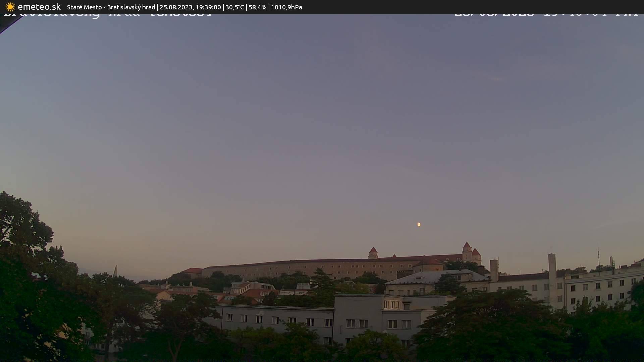The height and width of the screenshot is (362, 644).
Task: Click the partially hidden camera timestamp top-right
Action: [x=546, y=14]
